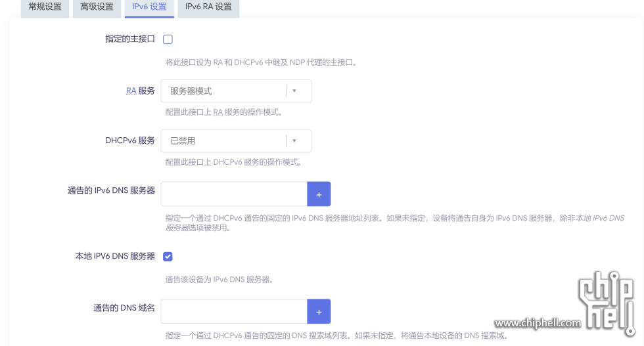Add an entry with the plus button for 通告的 DNS 域名
Image resolution: width=644 pixels, height=346 pixels.
319,311
